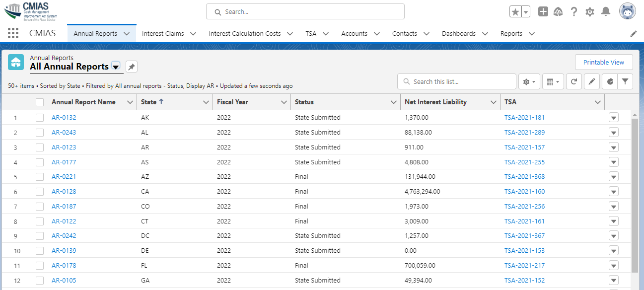The image size is (644, 290).
Task: Click the Printable View button
Action: tap(603, 62)
